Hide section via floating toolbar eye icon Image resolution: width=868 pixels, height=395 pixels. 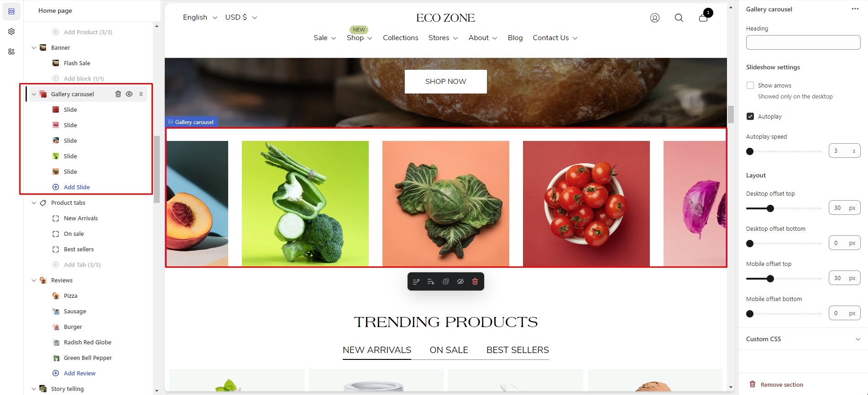tap(460, 281)
